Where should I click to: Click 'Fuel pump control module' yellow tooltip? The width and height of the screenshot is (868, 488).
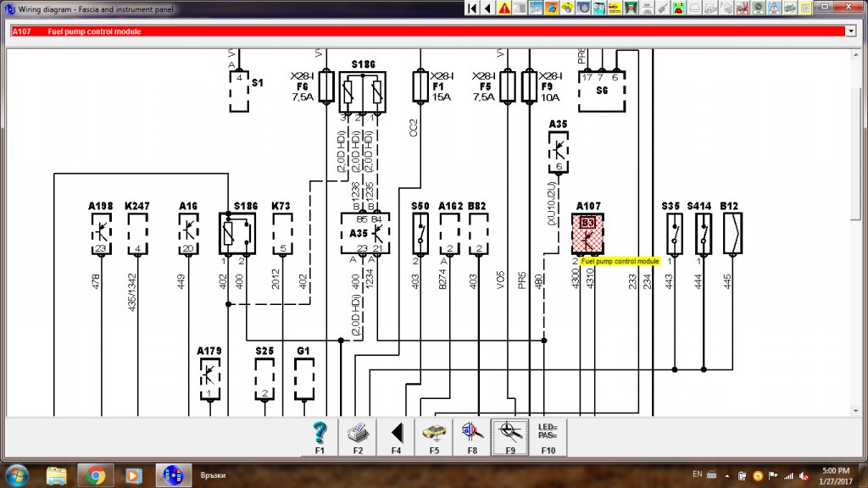pos(620,261)
